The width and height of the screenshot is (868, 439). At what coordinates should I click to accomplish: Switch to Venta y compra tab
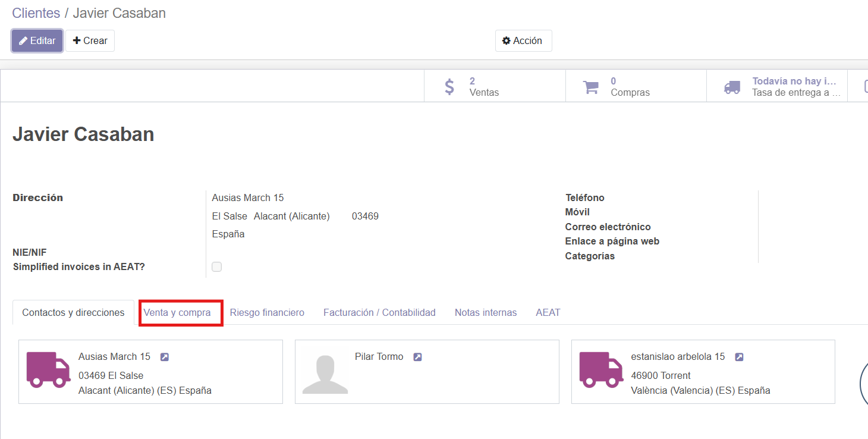click(x=177, y=312)
